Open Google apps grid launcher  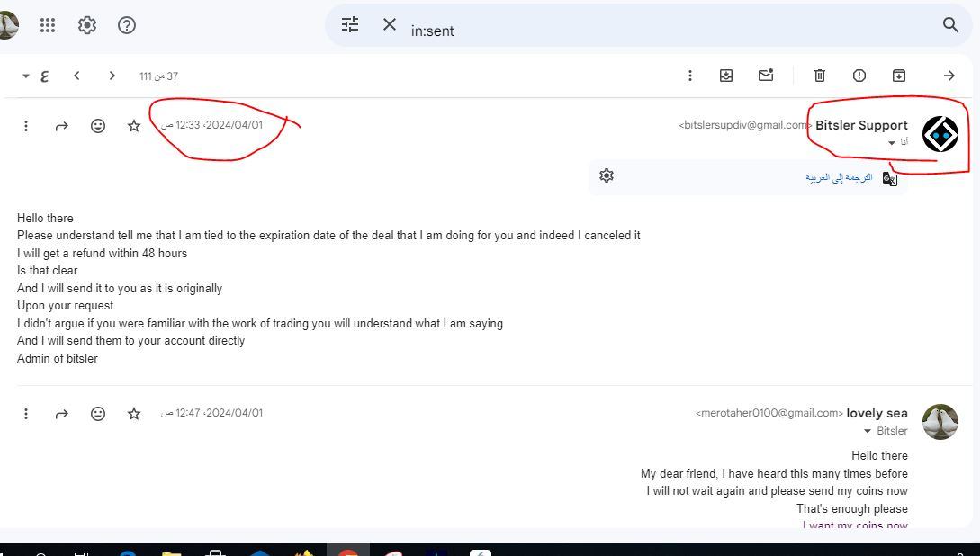click(48, 25)
